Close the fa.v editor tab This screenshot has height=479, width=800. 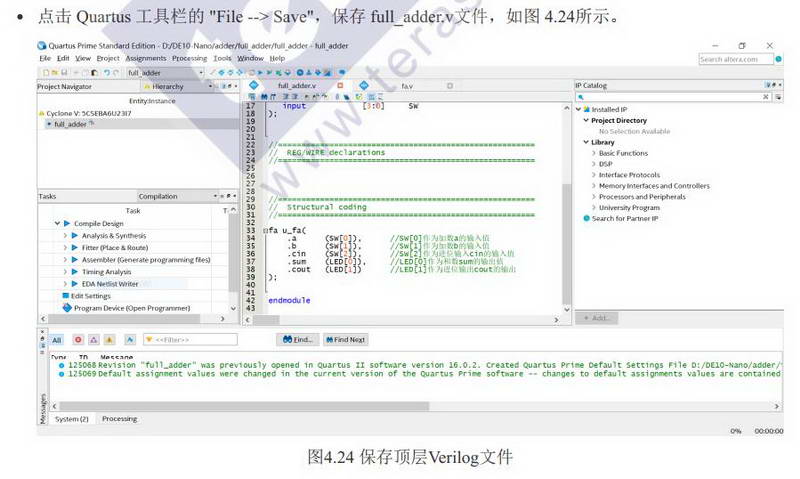[x=449, y=86]
